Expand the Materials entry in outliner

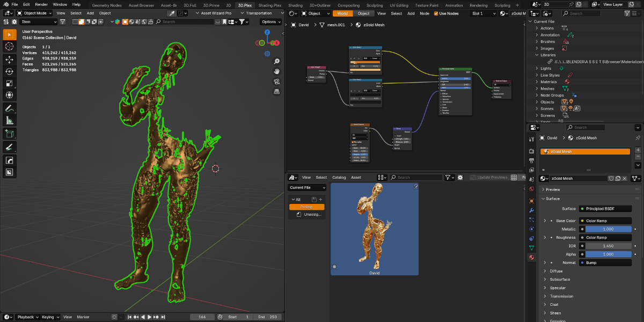(537, 82)
